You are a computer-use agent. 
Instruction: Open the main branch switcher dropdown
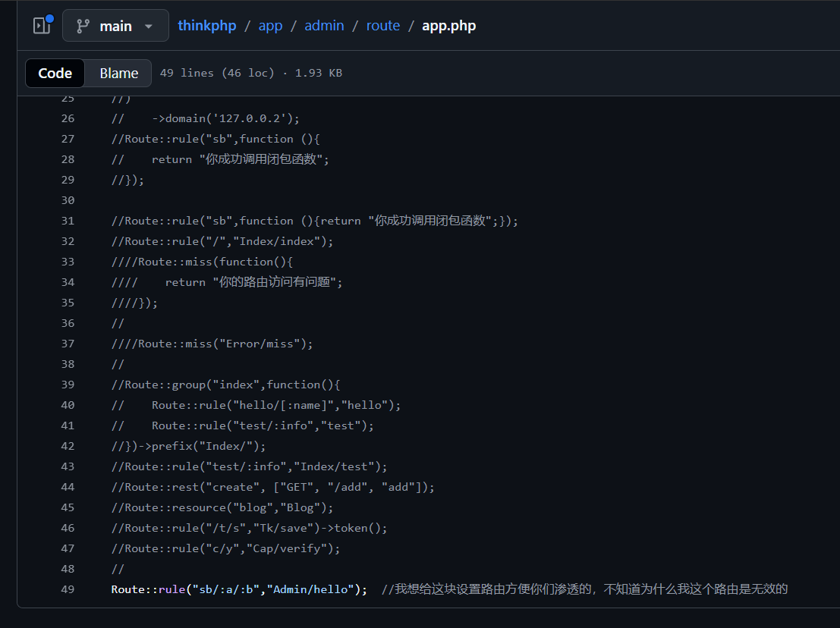pyautogui.click(x=115, y=26)
